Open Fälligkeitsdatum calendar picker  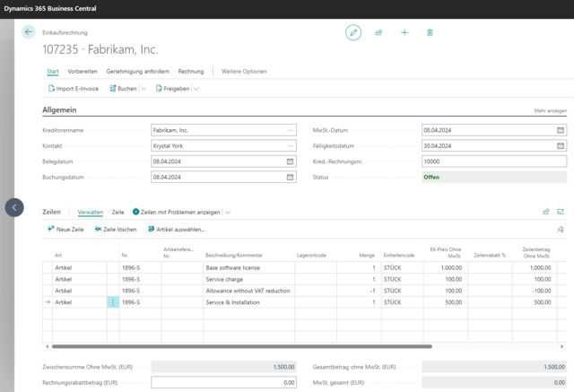pos(561,145)
